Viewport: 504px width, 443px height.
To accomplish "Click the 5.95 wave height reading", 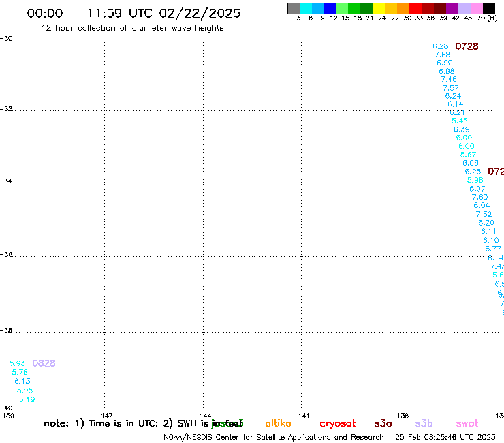I will coord(25,391).
